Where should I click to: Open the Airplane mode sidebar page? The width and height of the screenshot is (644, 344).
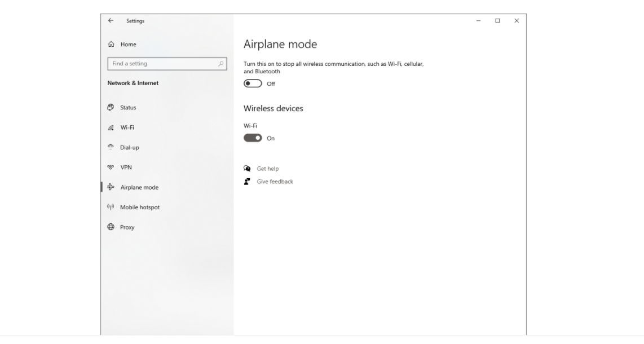(x=139, y=188)
